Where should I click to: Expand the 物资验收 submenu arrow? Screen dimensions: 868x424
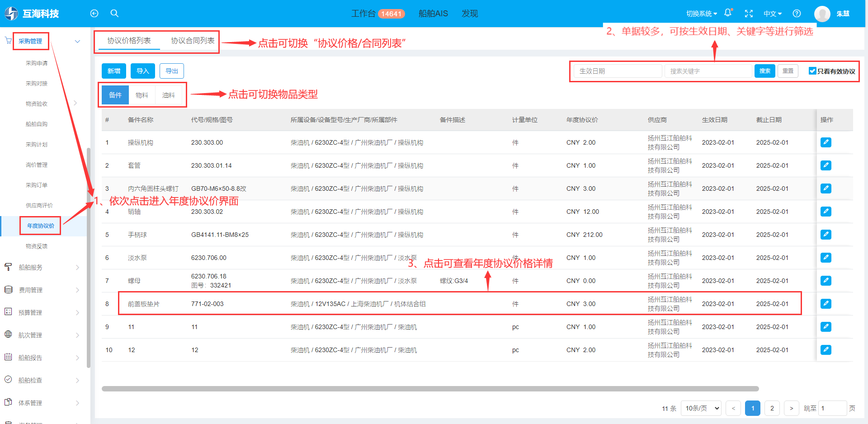tap(75, 104)
